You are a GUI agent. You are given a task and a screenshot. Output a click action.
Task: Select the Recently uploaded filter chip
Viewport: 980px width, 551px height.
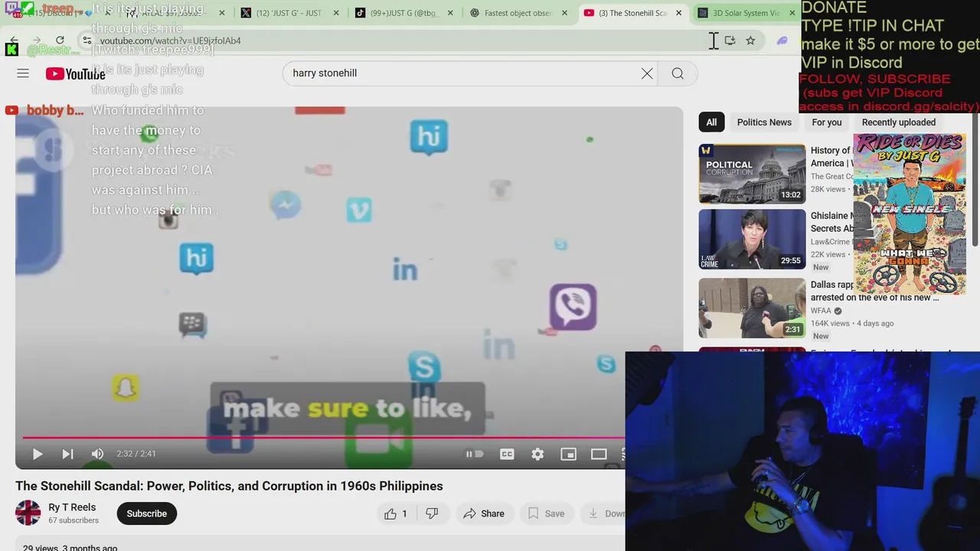tap(898, 122)
